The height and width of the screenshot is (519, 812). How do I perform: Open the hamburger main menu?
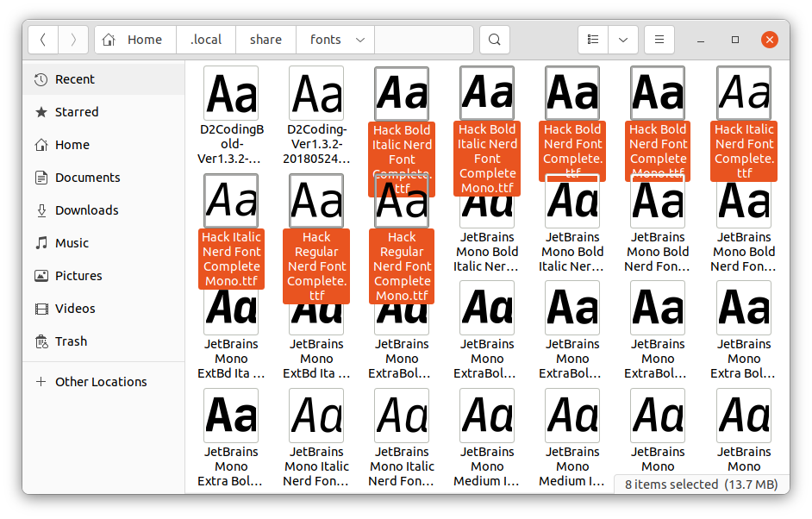pos(659,40)
